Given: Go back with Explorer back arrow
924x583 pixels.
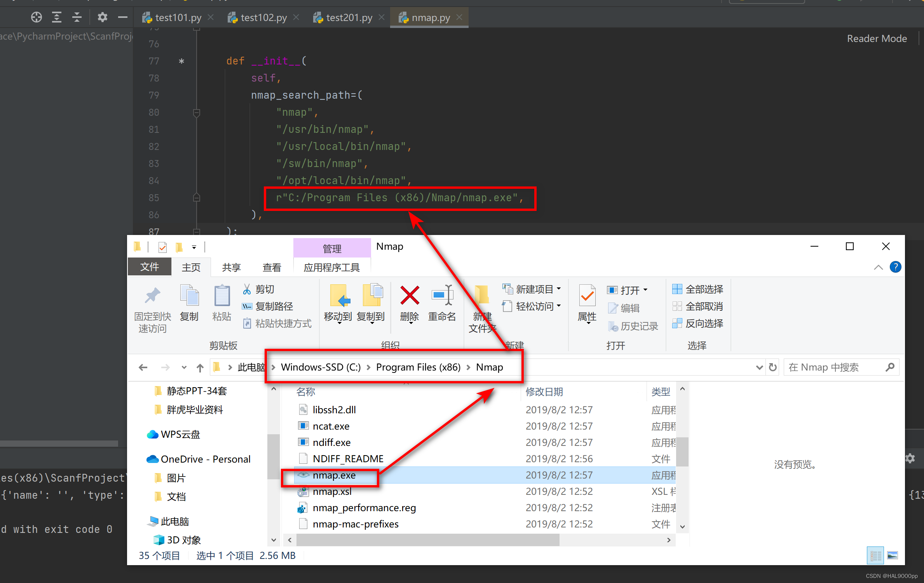Looking at the screenshot, I should (143, 367).
